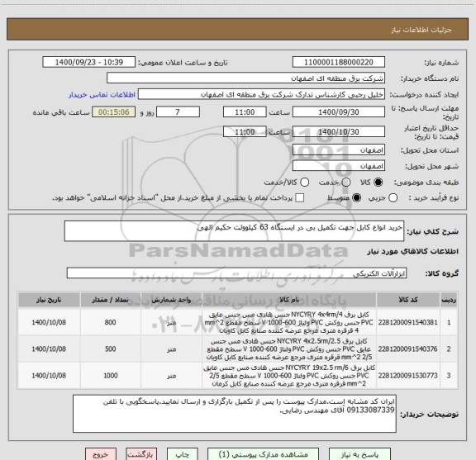Choose جزیی purchase process option
476x460 pixels.
(393, 198)
